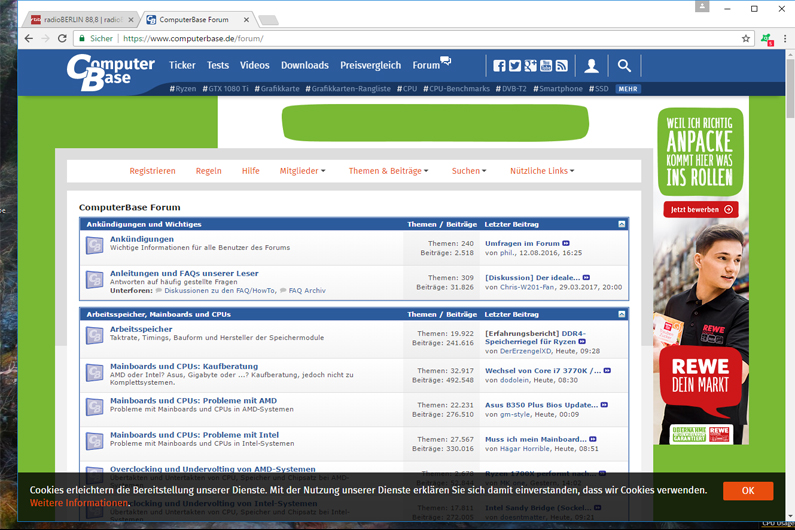Viewport: 795px width, 530px height.
Task: Switch to radioBERLIN 88,8 tab
Action: click(81, 20)
